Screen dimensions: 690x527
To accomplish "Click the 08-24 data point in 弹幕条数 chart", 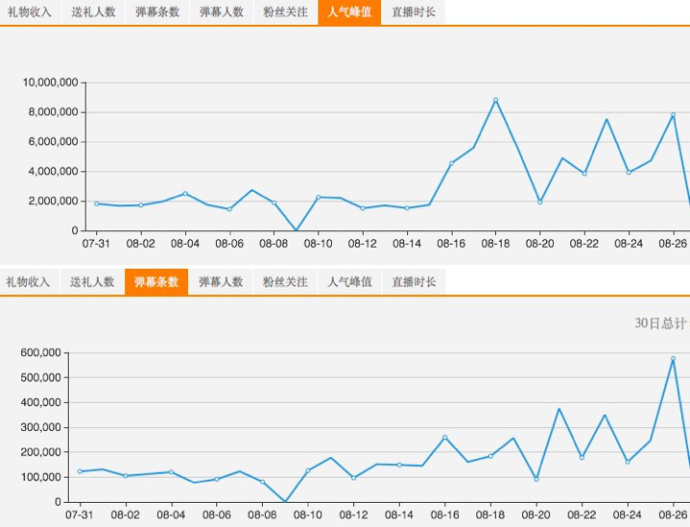I will (x=628, y=462).
